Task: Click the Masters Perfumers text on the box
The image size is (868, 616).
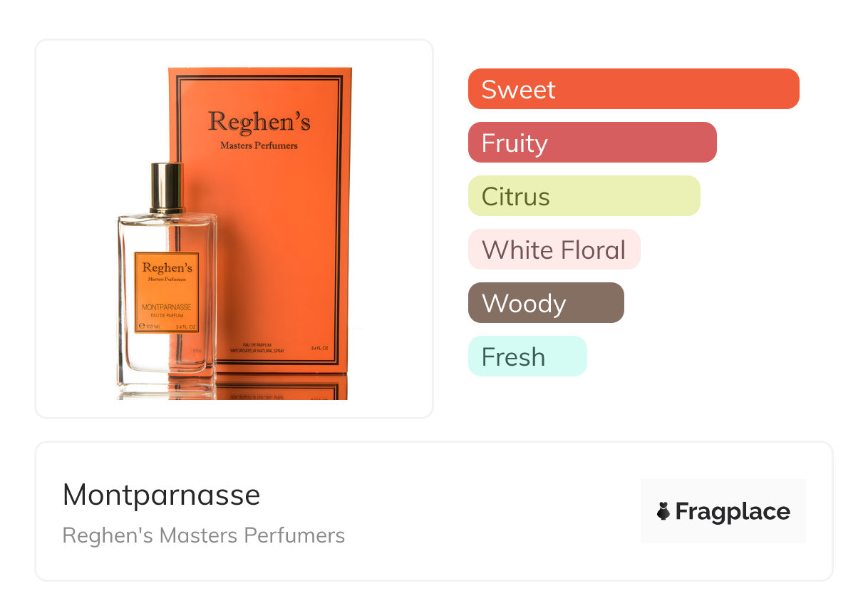Action: pos(259,145)
